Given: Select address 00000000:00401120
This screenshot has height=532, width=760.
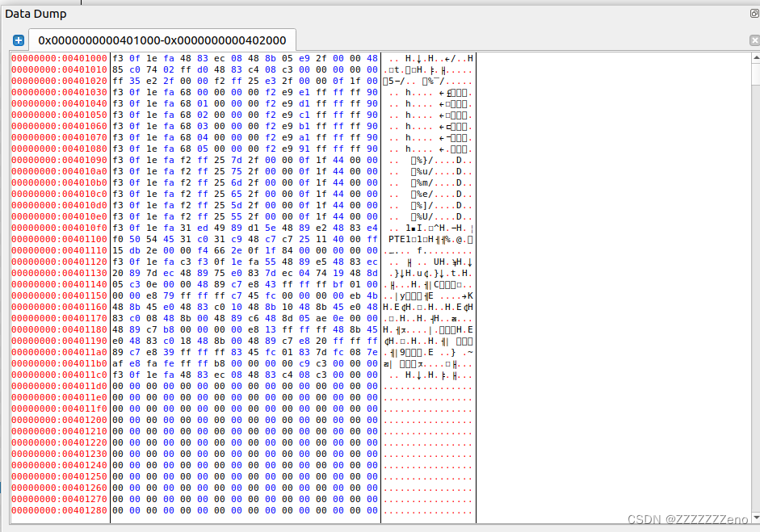Looking at the screenshot, I should pyautogui.click(x=59, y=262).
